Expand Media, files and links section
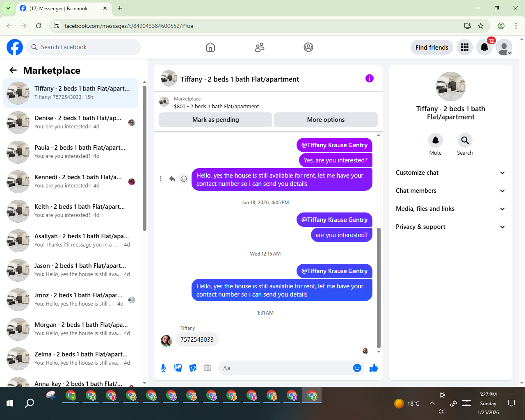This screenshot has height=420, width=525. (x=450, y=209)
